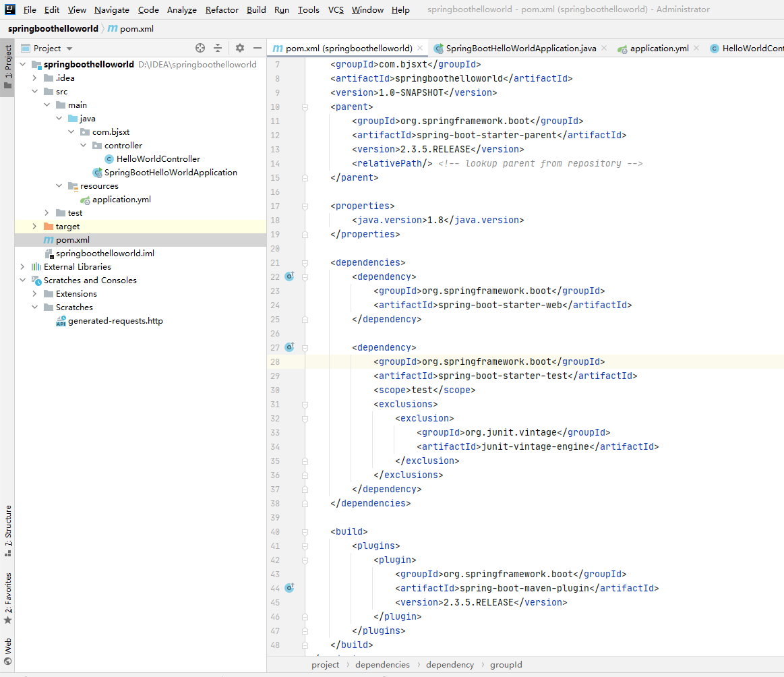The image size is (784, 677).
Task: Collapse the main folder
Action: [x=47, y=105]
